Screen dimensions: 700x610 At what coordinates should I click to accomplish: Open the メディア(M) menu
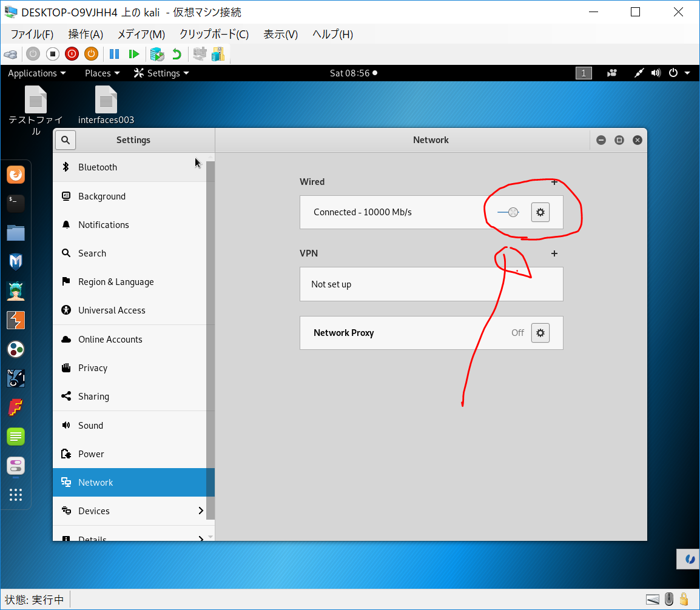pyautogui.click(x=141, y=34)
